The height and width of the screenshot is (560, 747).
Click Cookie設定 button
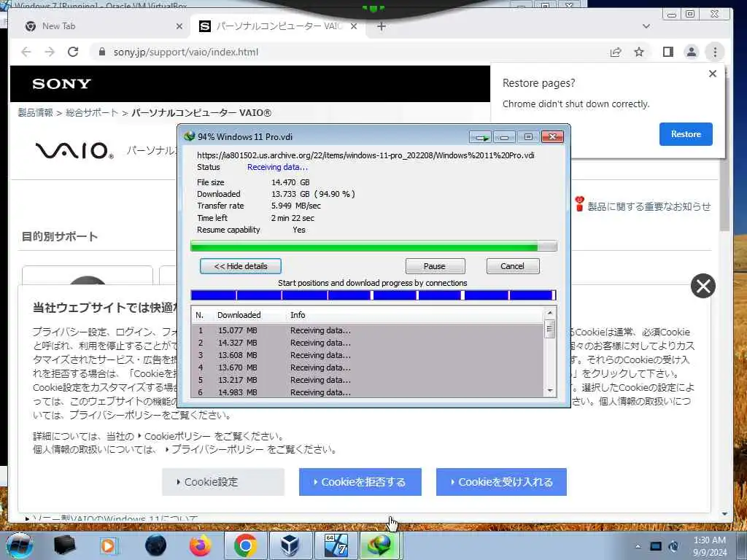223,482
